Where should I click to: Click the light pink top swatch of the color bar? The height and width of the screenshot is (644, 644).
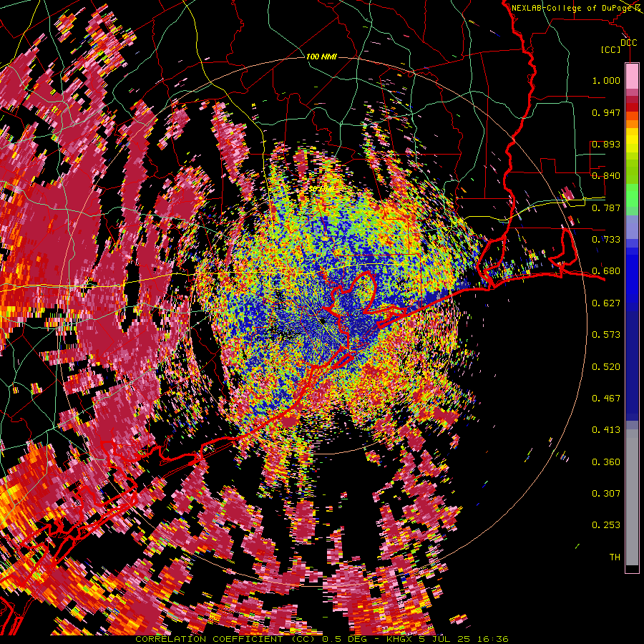pos(632,77)
